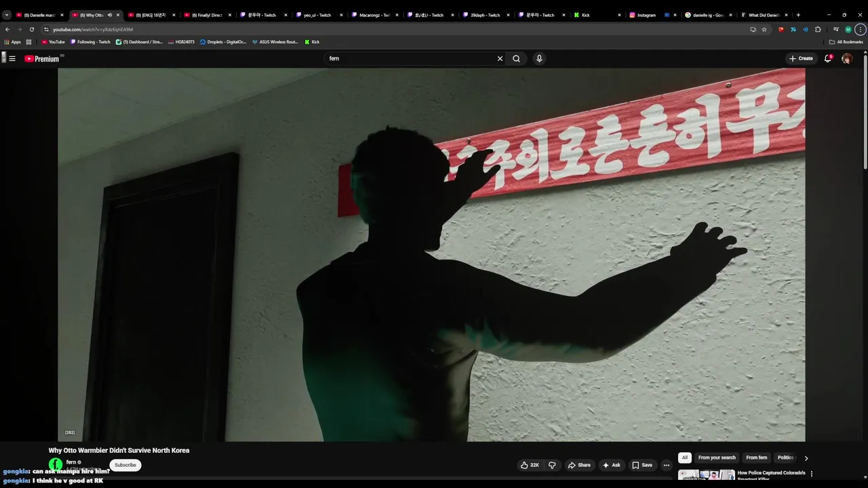
Task: Open Following - Twitch bookmark
Action: 90,42
